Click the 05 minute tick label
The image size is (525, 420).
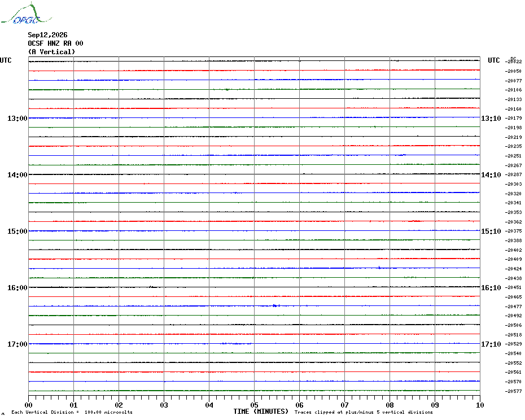pos(254,405)
